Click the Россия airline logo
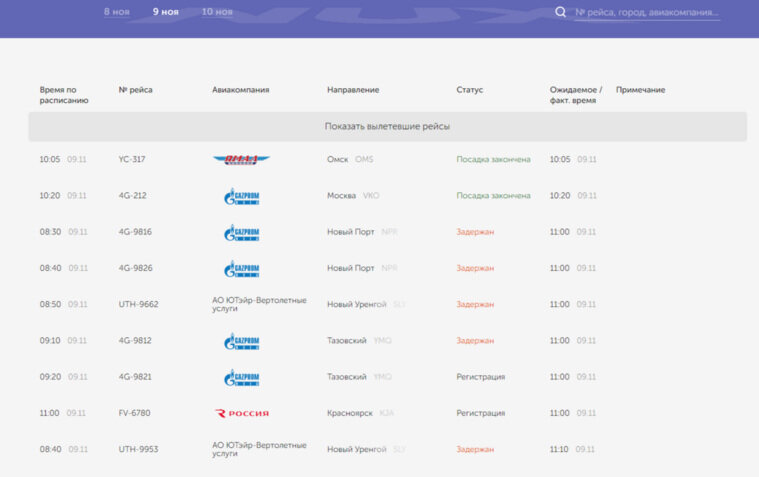759x477 pixels. point(242,413)
